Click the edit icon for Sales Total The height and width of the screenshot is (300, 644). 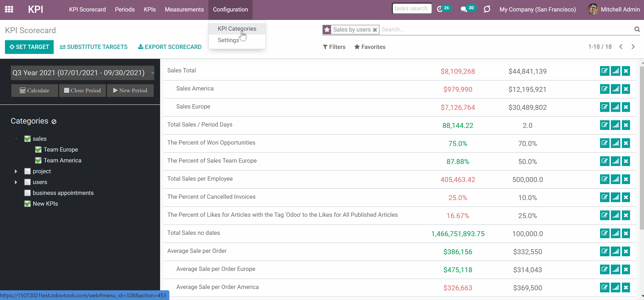click(605, 71)
